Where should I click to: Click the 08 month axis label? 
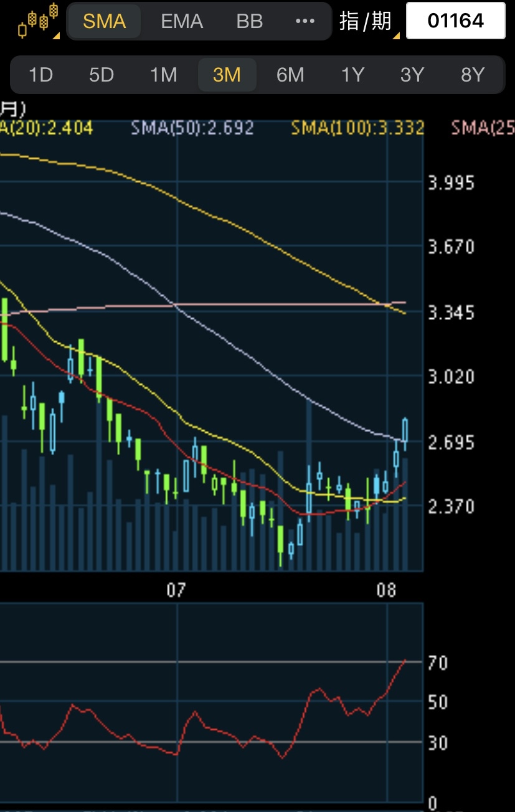point(387,590)
